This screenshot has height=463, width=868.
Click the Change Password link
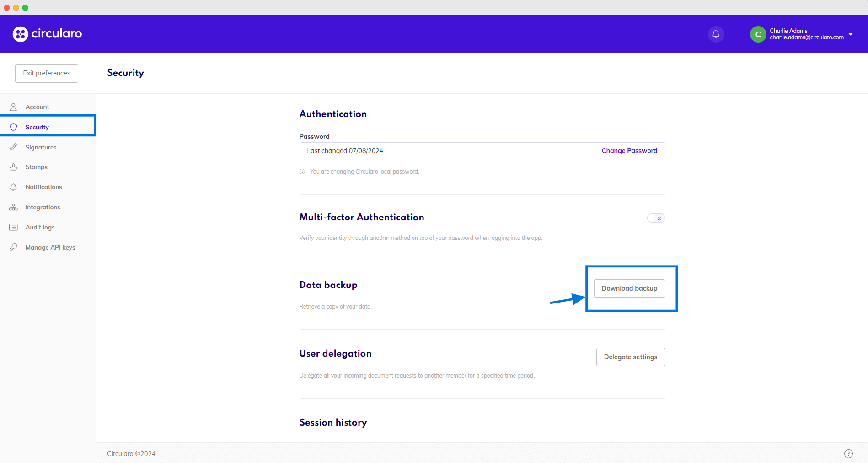(629, 151)
